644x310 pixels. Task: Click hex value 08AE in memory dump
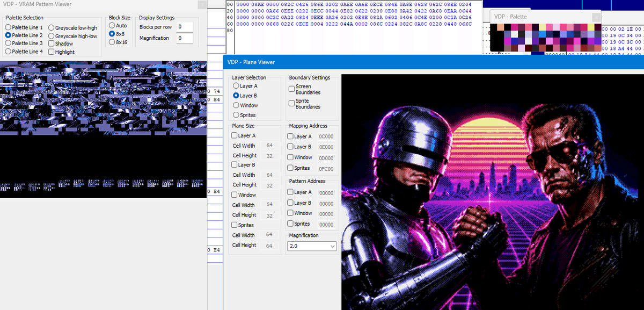(x=258, y=5)
